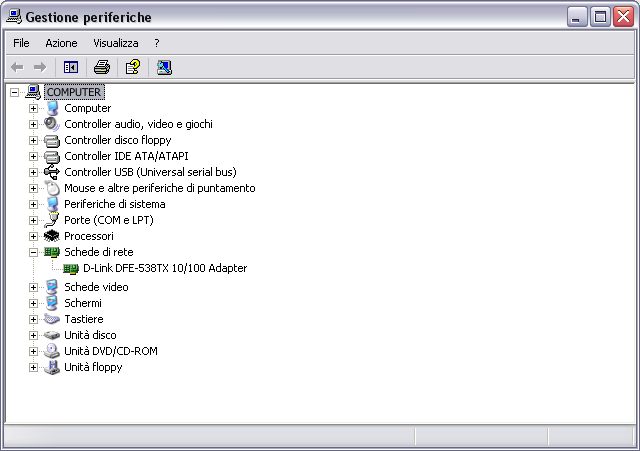Screen dimensions: 640x451
Task: Collapse the Schede di rete category
Action: coord(33,252)
